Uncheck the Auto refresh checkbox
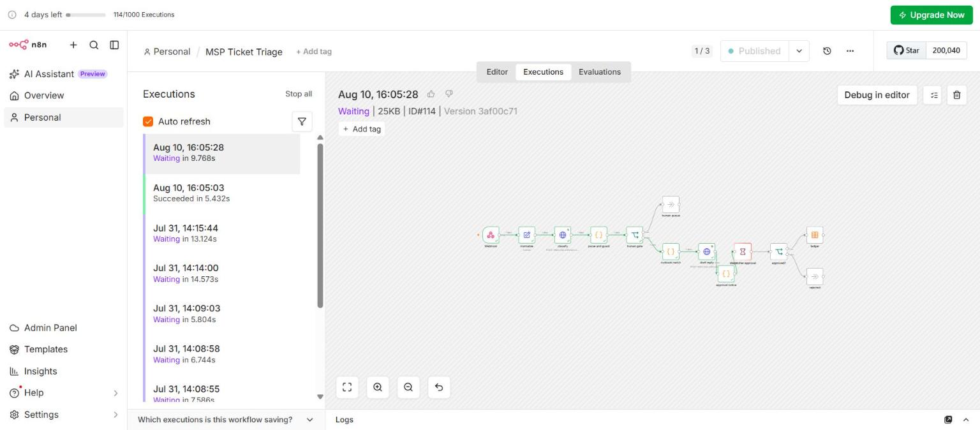980x430 pixels. [x=148, y=121]
